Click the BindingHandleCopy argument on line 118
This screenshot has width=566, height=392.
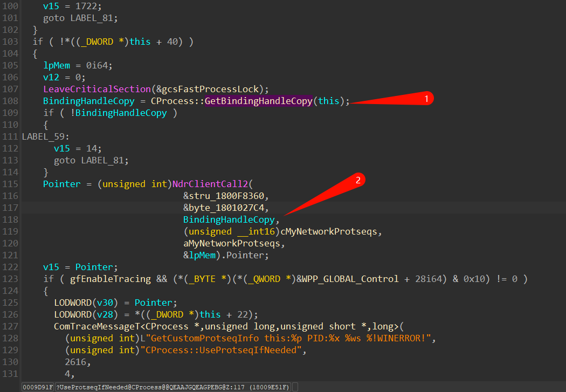pos(229,219)
